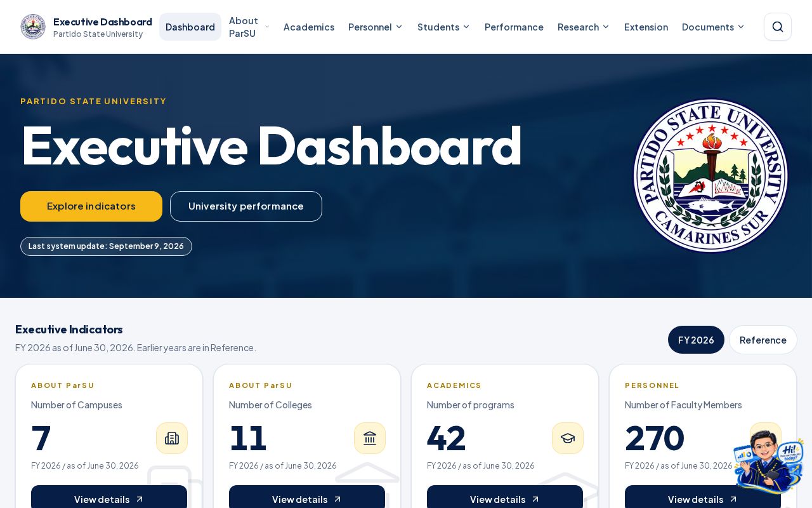The width and height of the screenshot is (812, 508).
Task: Click the campuses building icon
Action: 172,438
